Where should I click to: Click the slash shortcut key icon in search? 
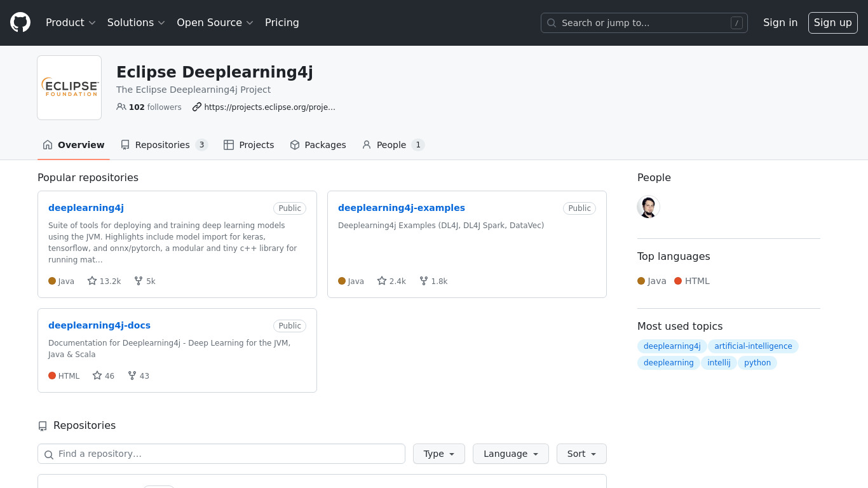736,23
